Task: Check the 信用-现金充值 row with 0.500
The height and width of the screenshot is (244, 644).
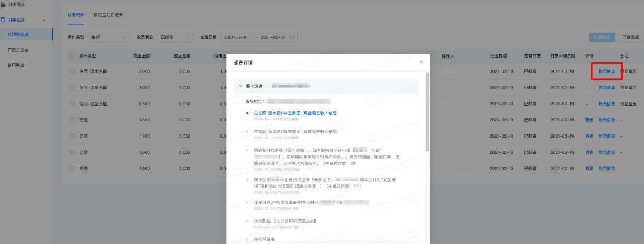Action: (73, 104)
